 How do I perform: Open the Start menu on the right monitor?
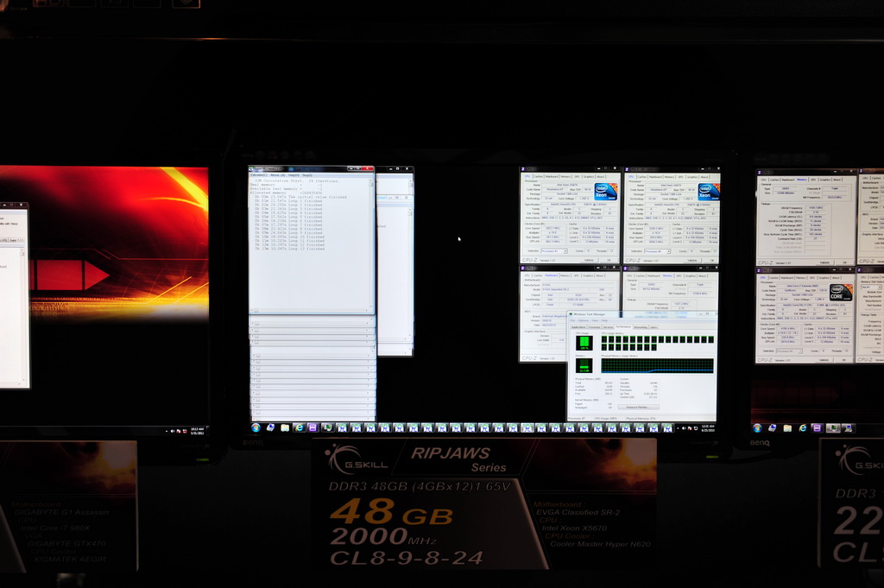(x=757, y=428)
